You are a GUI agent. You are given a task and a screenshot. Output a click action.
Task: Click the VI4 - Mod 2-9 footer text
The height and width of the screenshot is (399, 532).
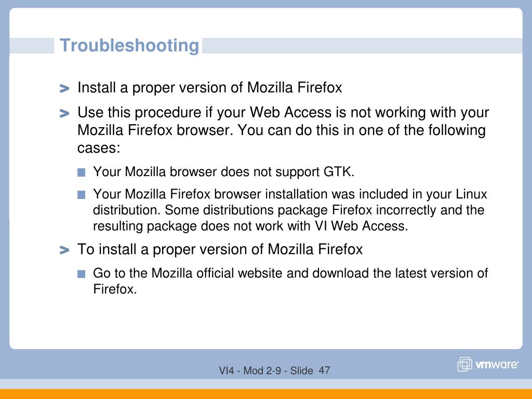click(x=250, y=370)
